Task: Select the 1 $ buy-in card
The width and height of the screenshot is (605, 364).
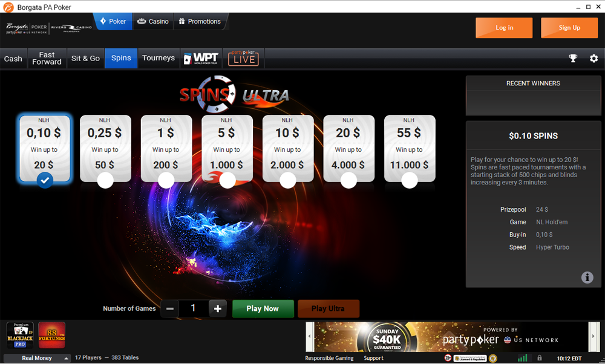Action: [x=166, y=149]
